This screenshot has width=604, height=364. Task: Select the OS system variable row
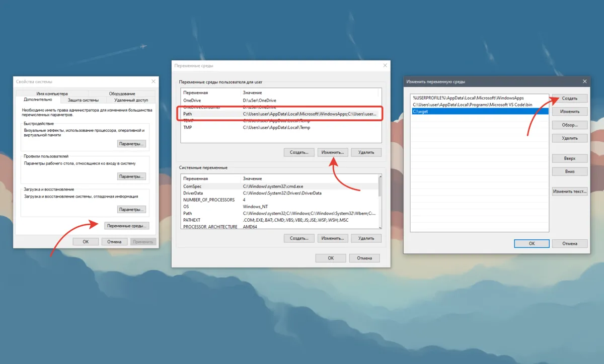(x=279, y=207)
